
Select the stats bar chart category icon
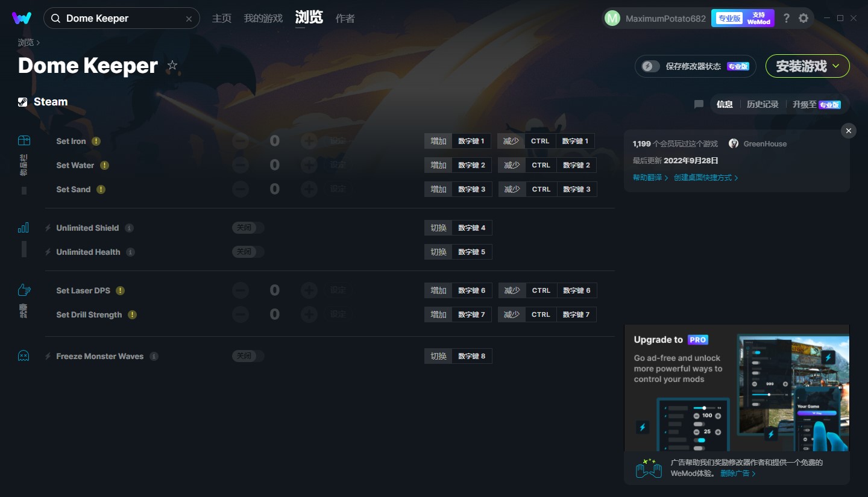tap(24, 228)
